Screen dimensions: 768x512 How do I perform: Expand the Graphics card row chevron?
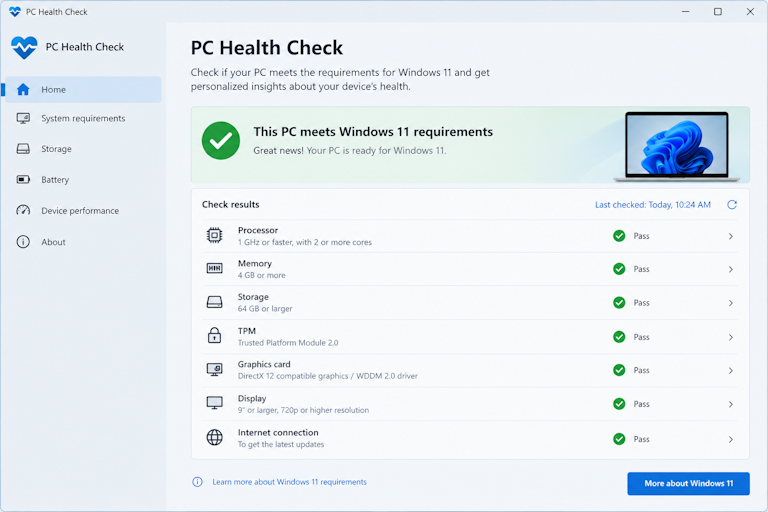point(730,370)
